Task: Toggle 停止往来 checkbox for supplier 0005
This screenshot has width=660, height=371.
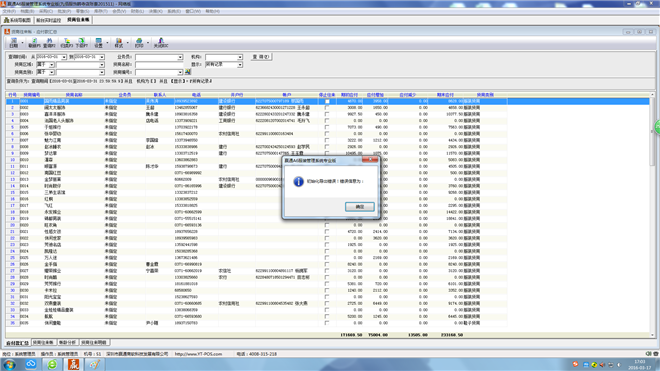Action: pyautogui.click(x=327, y=127)
